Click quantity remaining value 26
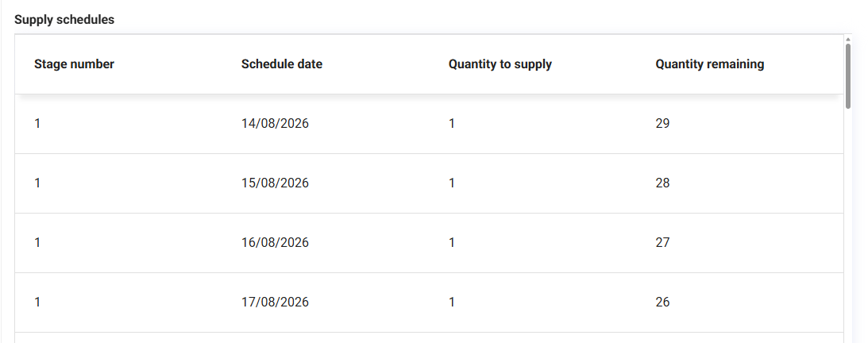The height and width of the screenshot is (343, 868). point(662,302)
